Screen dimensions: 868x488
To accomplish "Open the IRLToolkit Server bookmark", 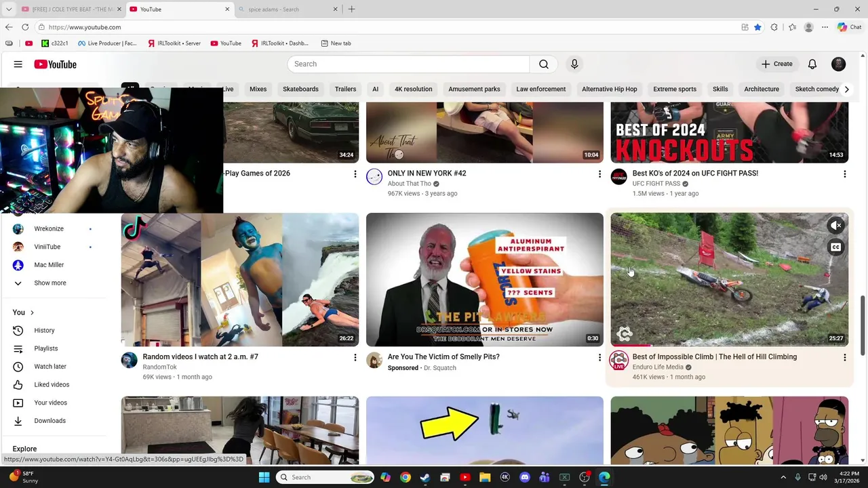I will 174,43.
